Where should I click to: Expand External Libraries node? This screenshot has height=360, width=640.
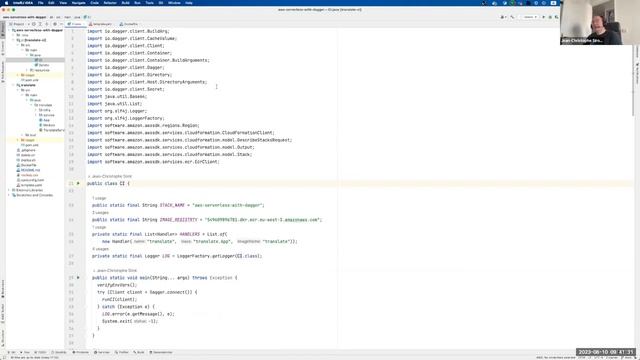pyautogui.click(x=9, y=190)
